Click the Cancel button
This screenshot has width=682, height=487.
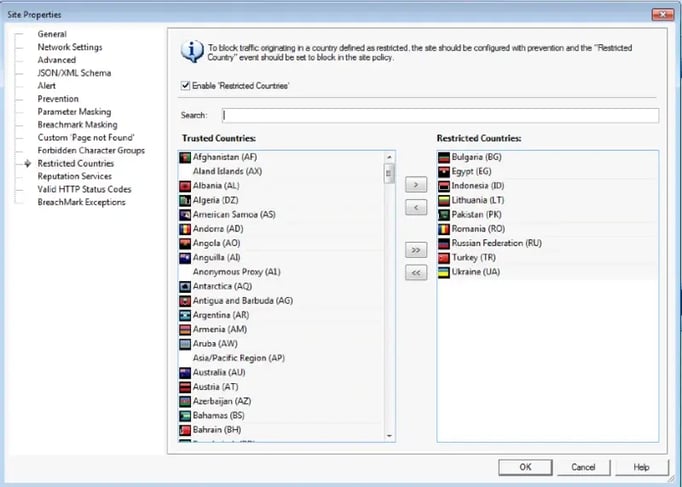point(583,467)
